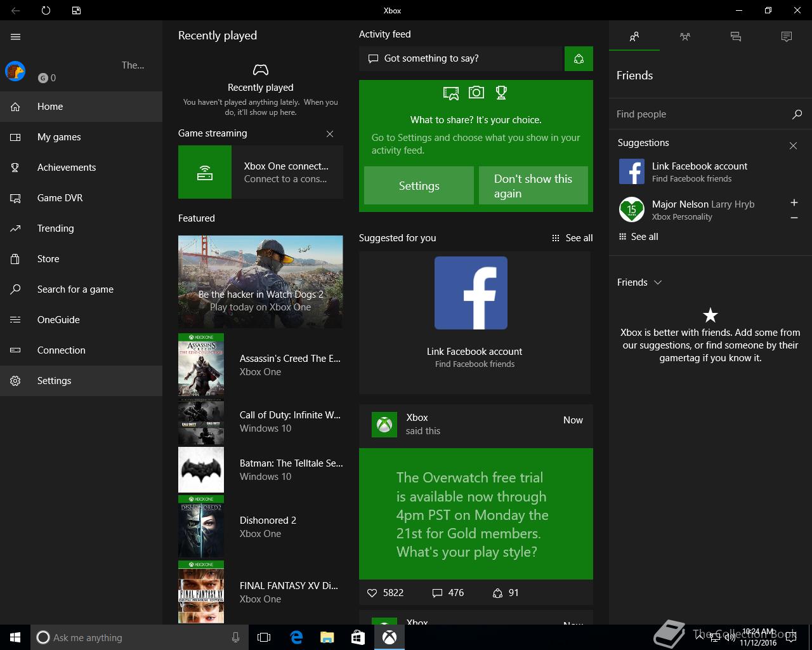The width and height of the screenshot is (812, 650).
Task: Switch to the Parties tab icon
Action: (x=685, y=37)
